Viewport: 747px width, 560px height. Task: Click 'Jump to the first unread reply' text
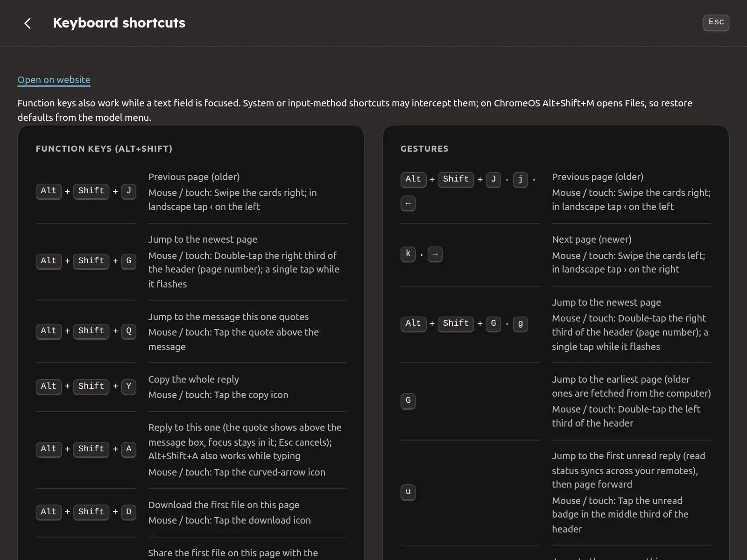628,470
